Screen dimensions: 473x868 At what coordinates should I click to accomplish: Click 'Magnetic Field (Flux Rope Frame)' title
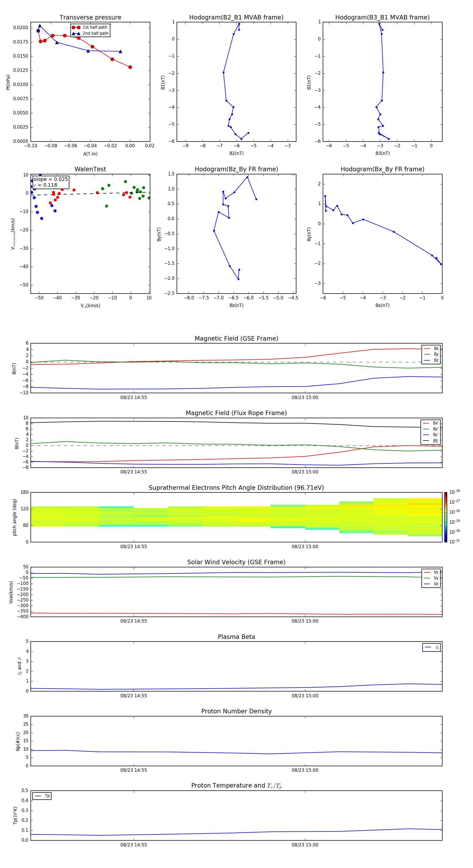[236, 413]
